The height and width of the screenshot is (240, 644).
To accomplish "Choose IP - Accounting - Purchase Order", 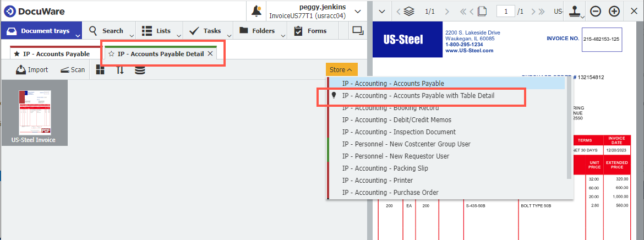I will tap(446, 193).
